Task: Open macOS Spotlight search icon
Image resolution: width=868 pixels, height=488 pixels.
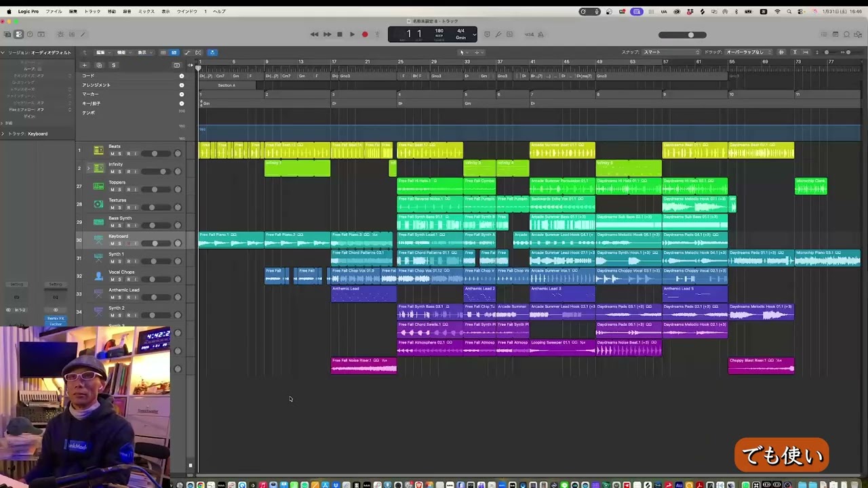Action: pyautogui.click(x=788, y=12)
